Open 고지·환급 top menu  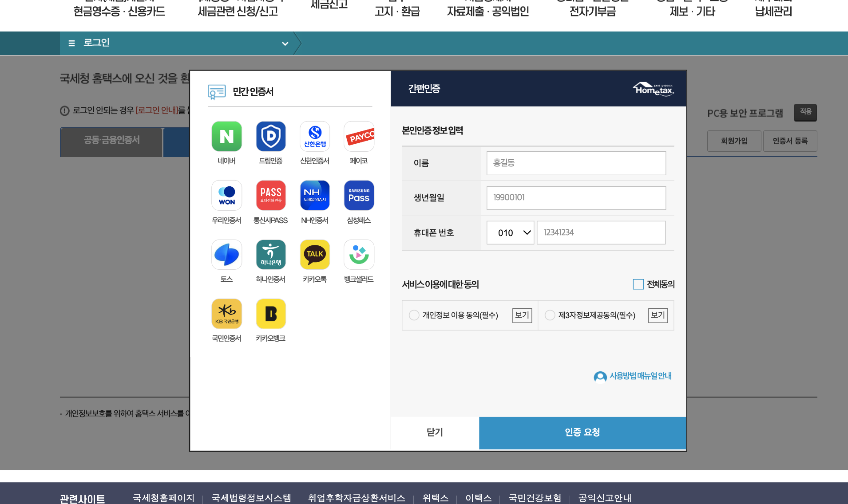pyautogui.click(x=397, y=12)
